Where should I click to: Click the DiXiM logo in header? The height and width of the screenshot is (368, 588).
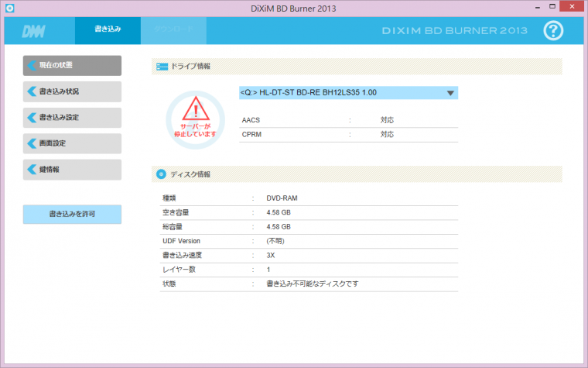click(x=33, y=32)
